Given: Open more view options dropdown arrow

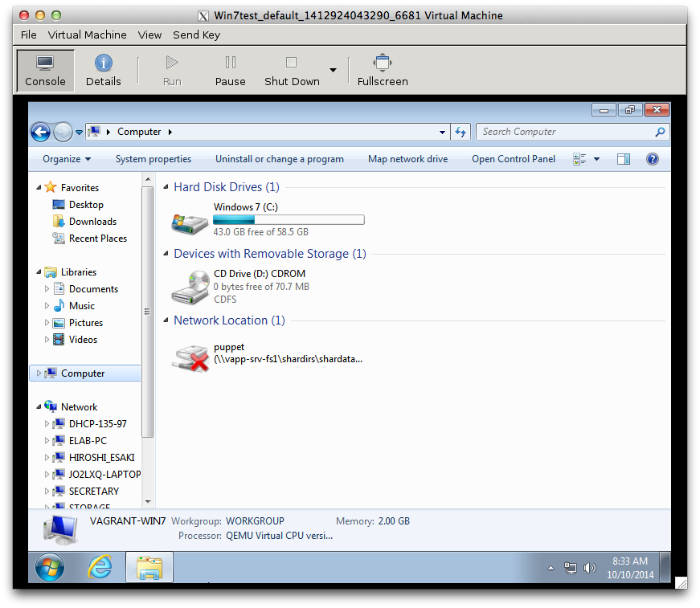Looking at the screenshot, I should 596,159.
